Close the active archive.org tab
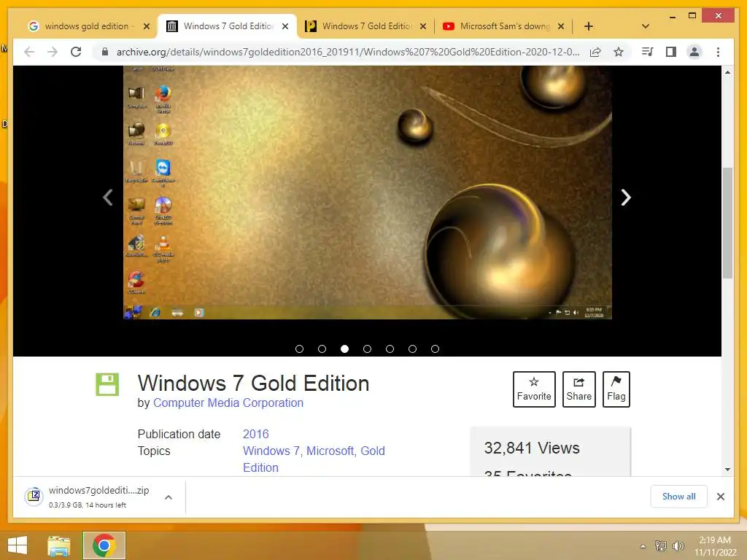The height and width of the screenshot is (560, 747). [285, 26]
